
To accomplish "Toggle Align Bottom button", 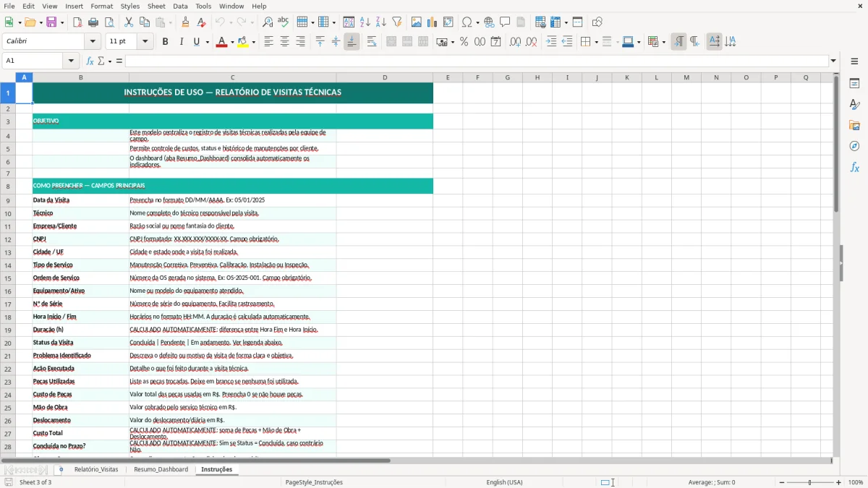I will click(x=352, y=42).
